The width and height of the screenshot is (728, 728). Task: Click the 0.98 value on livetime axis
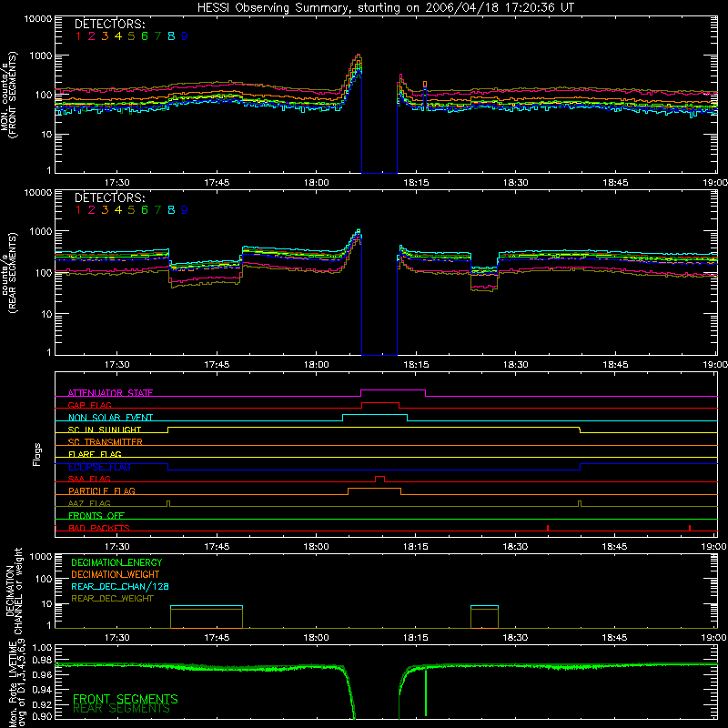coord(43,661)
